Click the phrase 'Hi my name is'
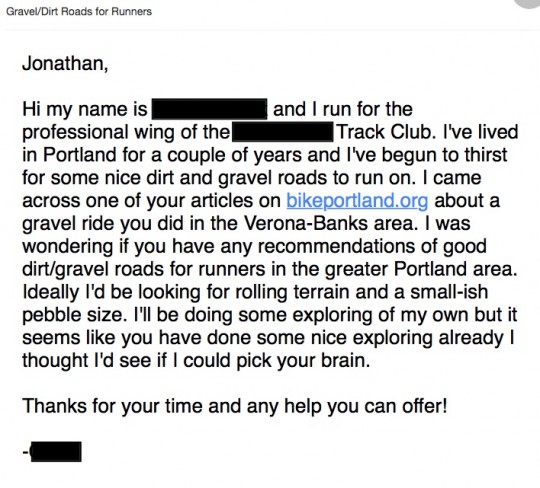Image resolution: width=540 pixels, height=488 pixels. click(x=85, y=110)
